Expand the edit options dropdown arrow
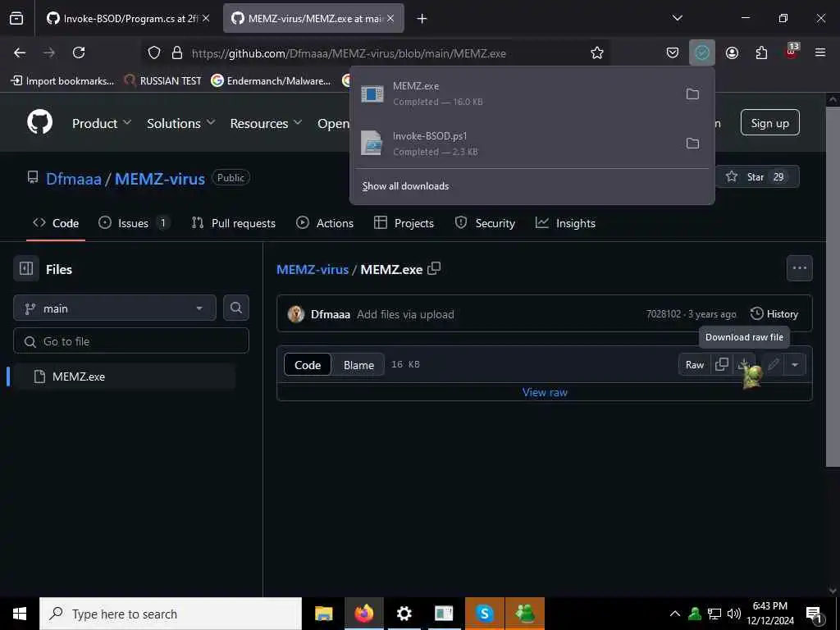The height and width of the screenshot is (630, 840). point(794,364)
